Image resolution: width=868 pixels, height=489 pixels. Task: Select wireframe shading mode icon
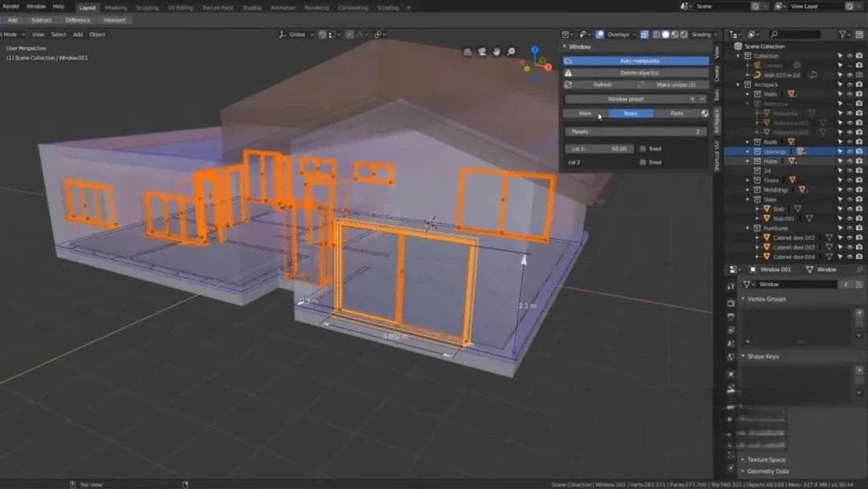click(657, 35)
